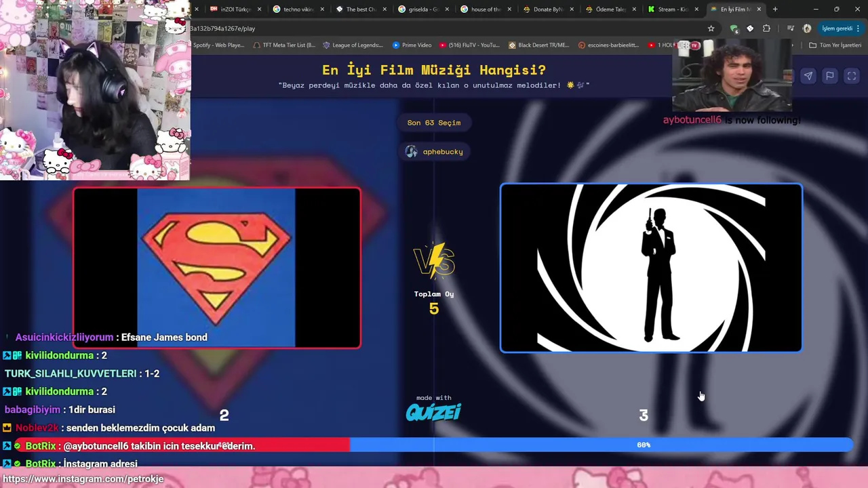This screenshot has height=488, width=868.
Task: Close the En İyi Film tab
Action: click(759, 9)
